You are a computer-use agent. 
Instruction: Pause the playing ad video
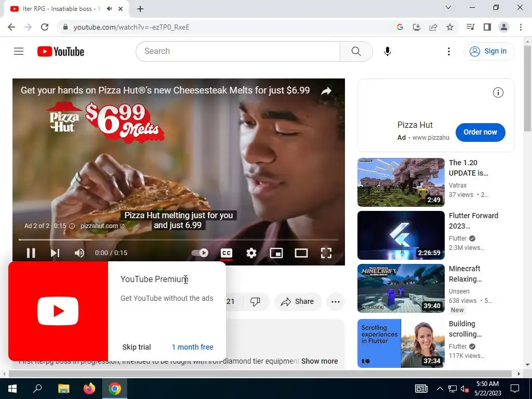click(31, 253)
